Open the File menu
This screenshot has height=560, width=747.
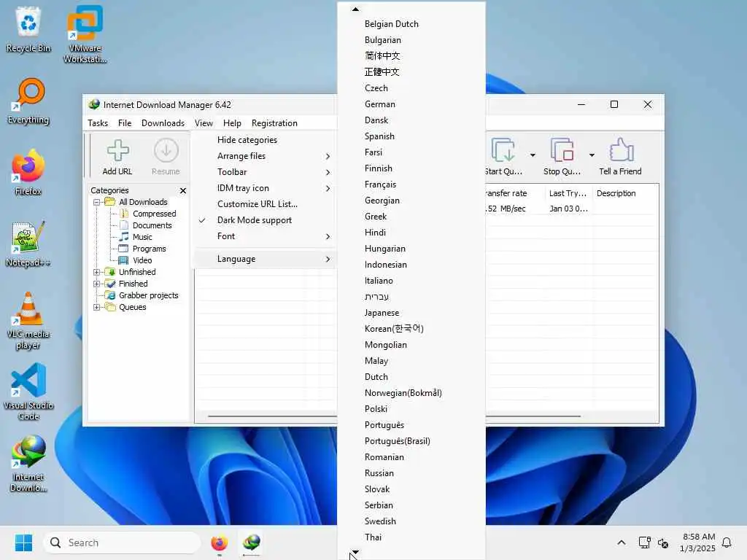(125, 122)
